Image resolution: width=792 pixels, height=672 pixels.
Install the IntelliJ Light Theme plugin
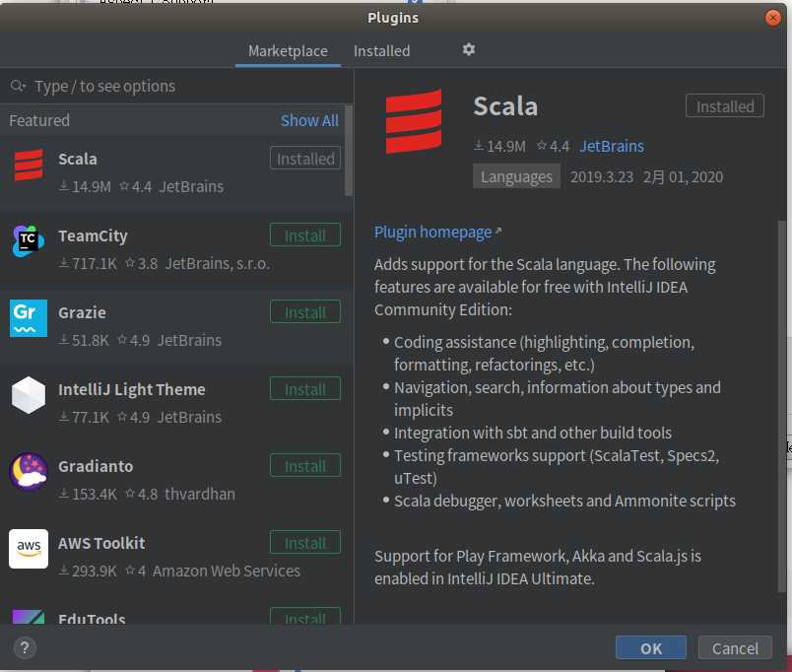pos(305,389)
